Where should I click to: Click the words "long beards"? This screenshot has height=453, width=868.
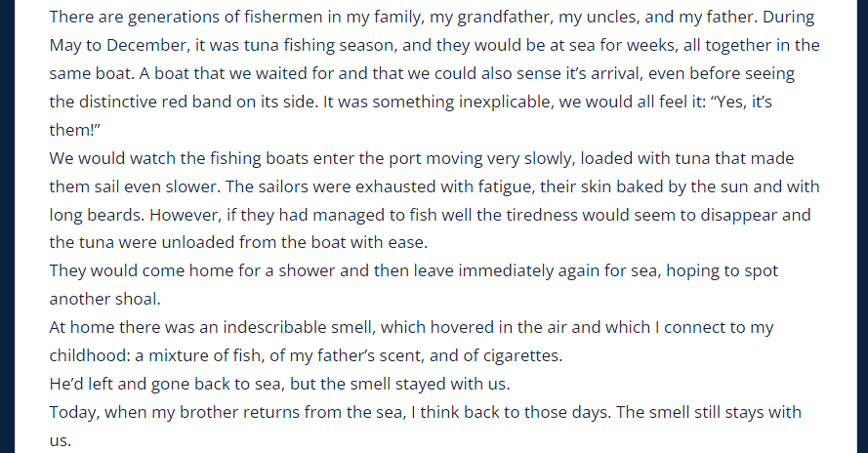97,215
